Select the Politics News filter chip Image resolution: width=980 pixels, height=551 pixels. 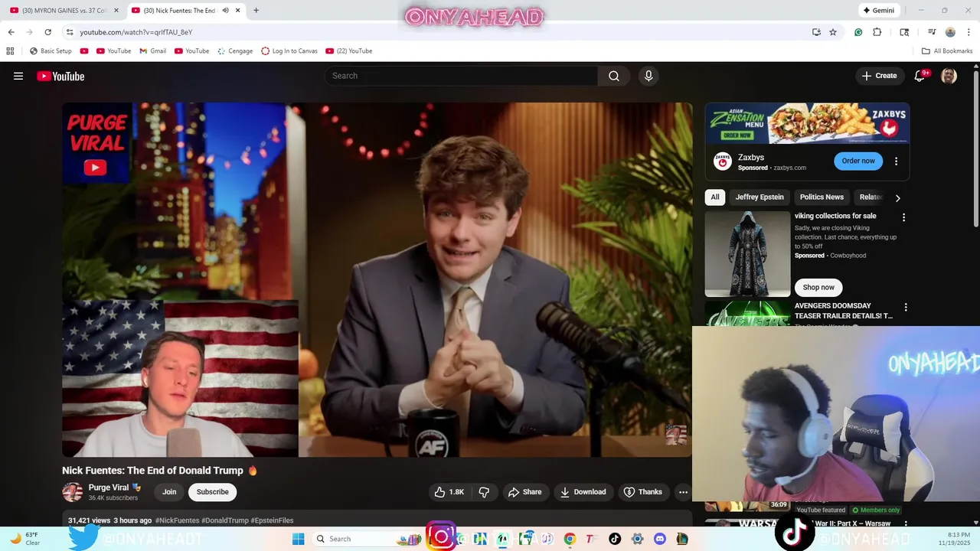click(822, 197)
